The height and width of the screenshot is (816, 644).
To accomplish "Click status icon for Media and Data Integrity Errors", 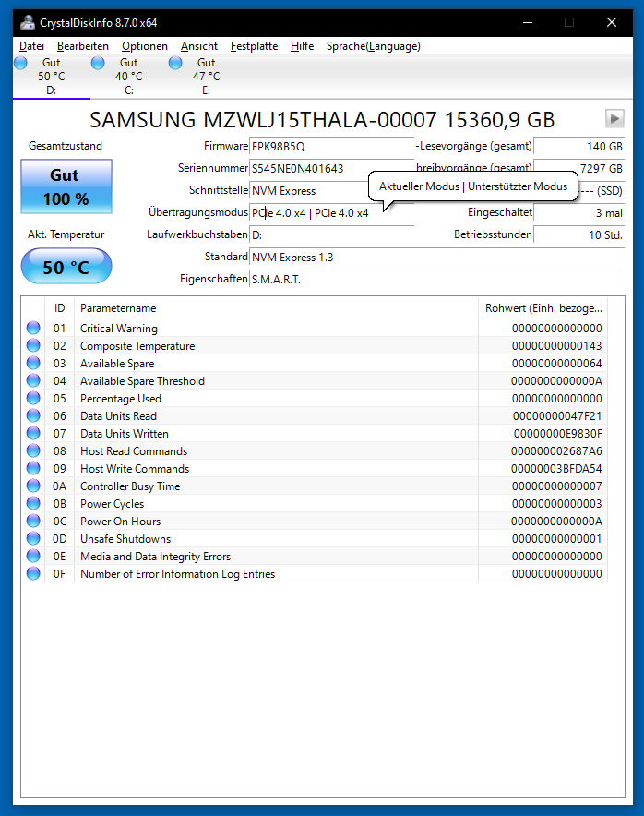I will (33, 556).
